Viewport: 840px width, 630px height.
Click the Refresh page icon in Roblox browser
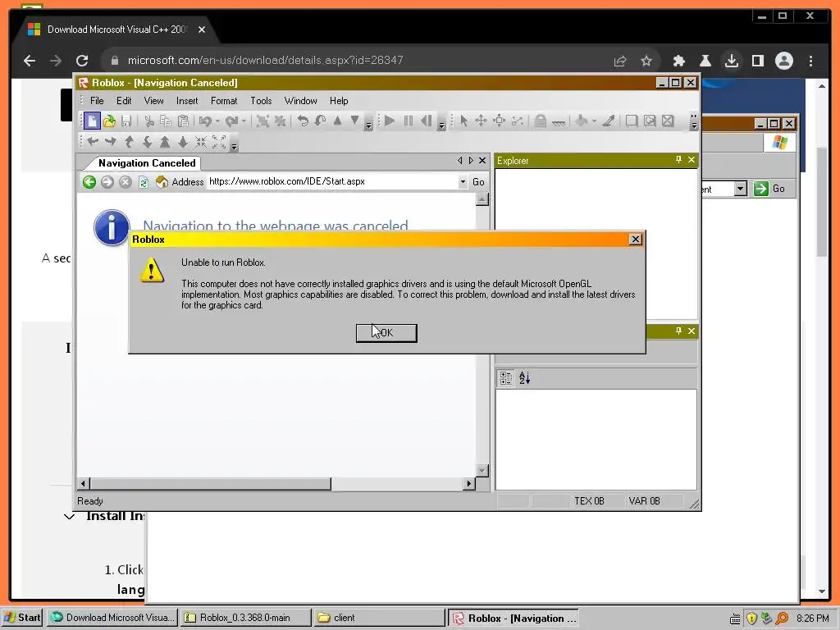(144, 182)
